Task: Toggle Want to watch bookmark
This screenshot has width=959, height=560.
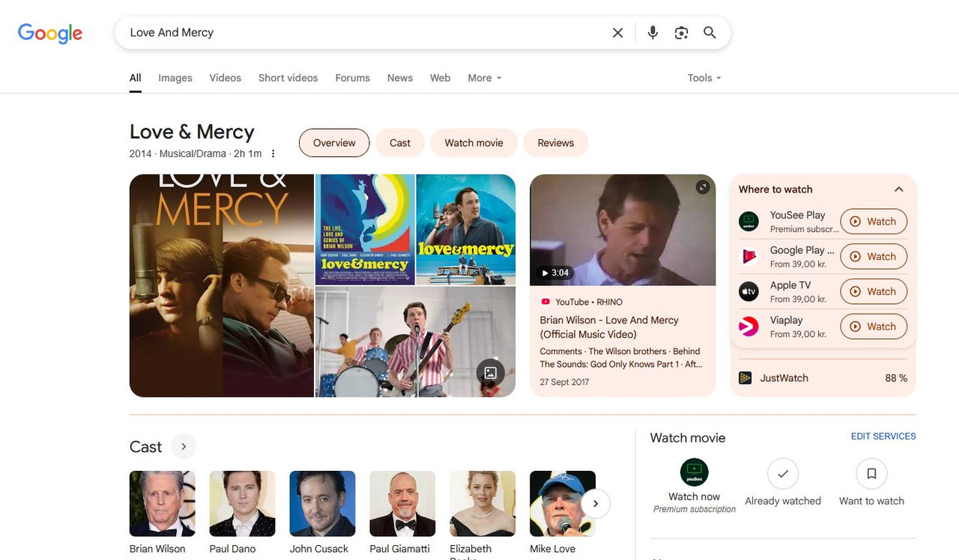Action: (871, 474)
